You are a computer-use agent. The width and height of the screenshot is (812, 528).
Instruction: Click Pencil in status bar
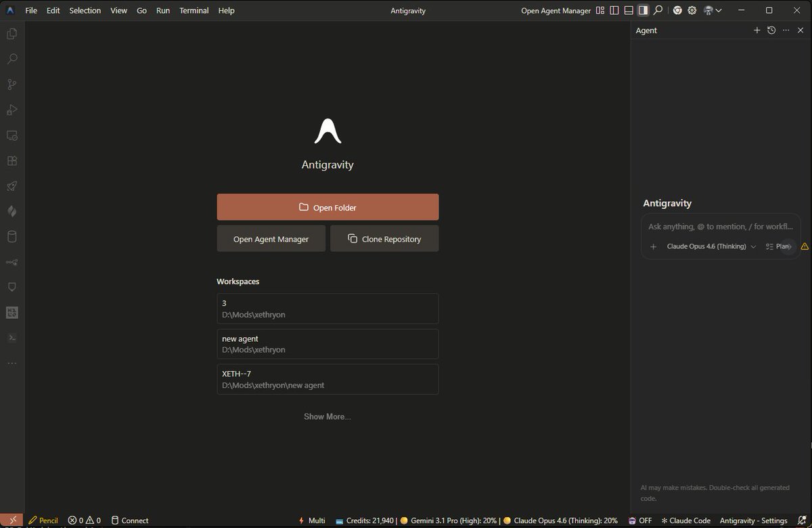click(x=43, y=521)
